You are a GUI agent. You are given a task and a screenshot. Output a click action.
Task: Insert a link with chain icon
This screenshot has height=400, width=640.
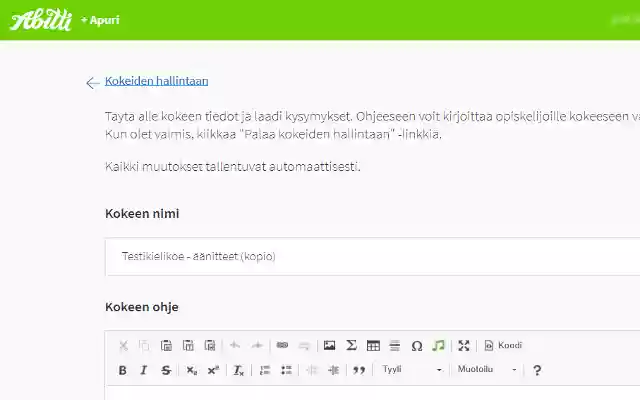[x=282, y=345]
